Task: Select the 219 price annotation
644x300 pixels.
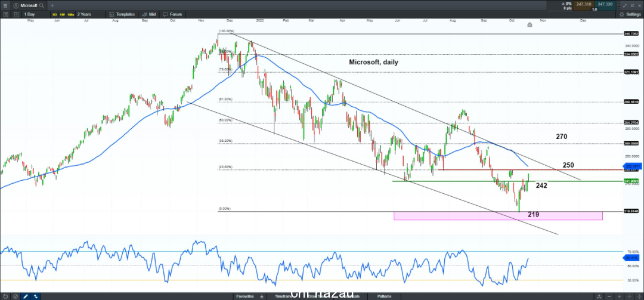Action: coord(533,215)
